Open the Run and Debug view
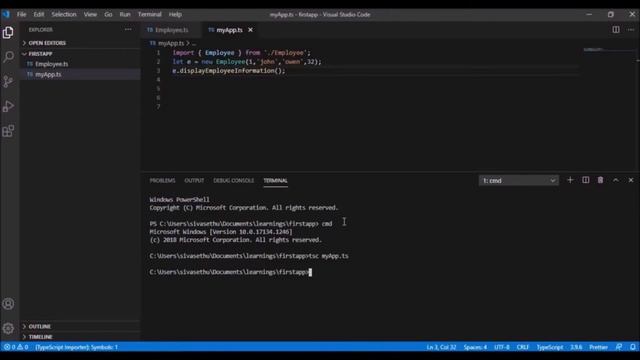 pyautogui.click(x=8, y=106)
